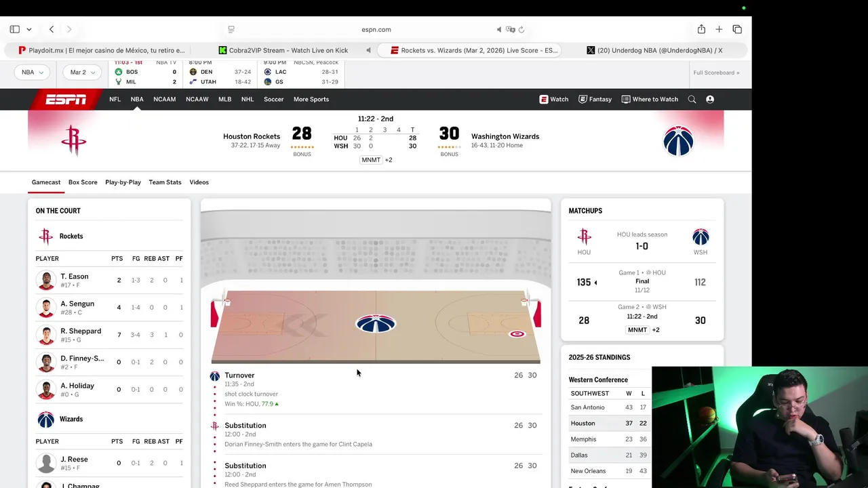Click the Houston Rockets logo in game header
The width and height of the screenshot is (868, 488).
point(74,140)
